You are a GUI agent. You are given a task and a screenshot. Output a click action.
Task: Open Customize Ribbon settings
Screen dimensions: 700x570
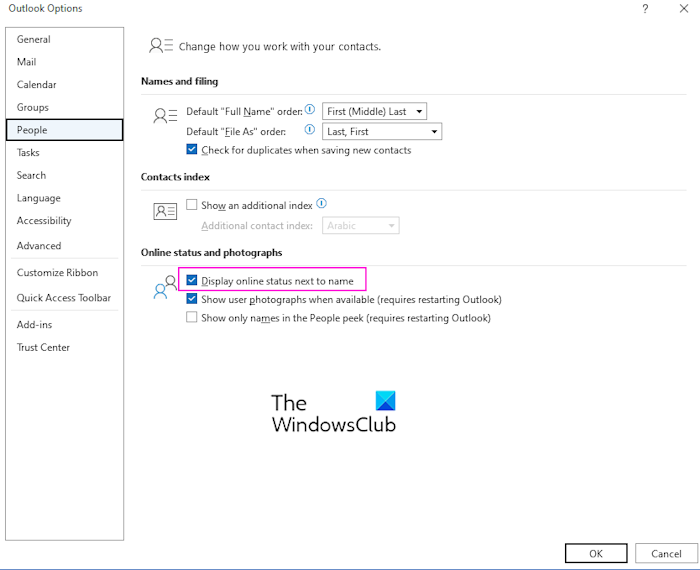64,273
